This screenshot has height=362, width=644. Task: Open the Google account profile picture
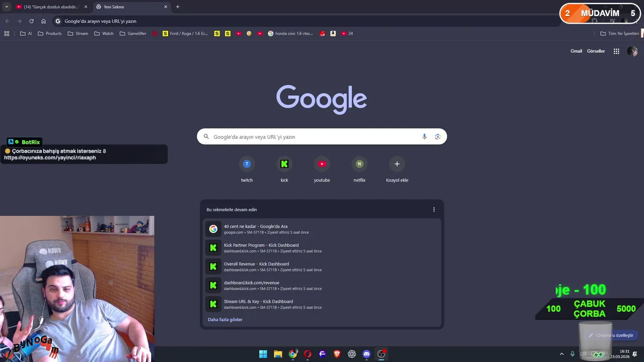tap(632, 51)
